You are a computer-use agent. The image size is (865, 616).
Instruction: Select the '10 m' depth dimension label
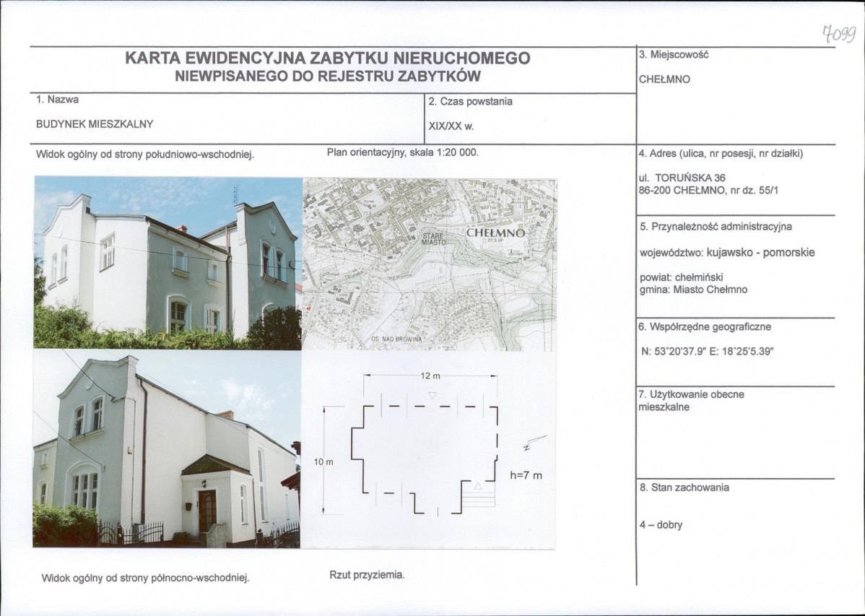click(323, 462)
